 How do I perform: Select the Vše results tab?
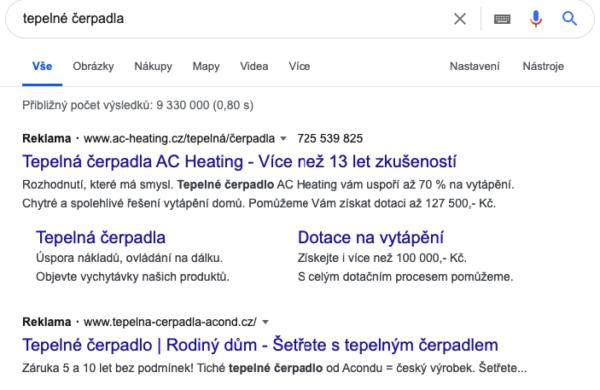coord(42,66)
